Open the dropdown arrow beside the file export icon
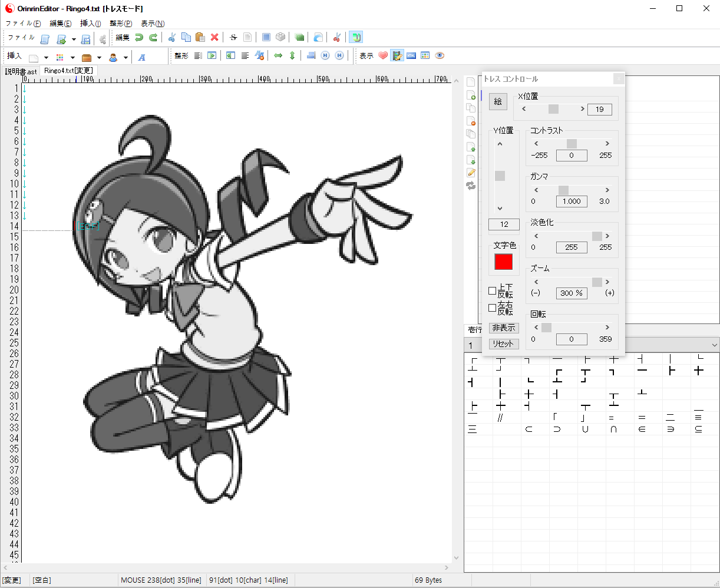 coord(74,39)
